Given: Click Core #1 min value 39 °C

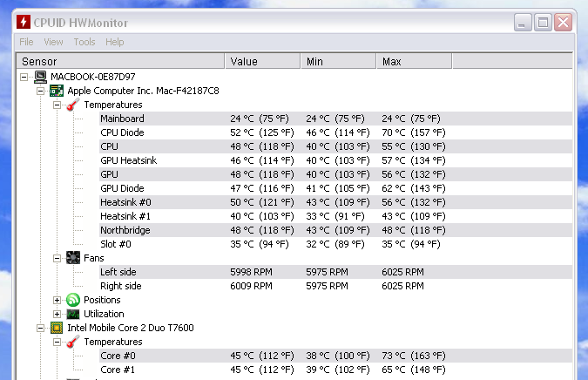Looking at the screenshot, I should pos(338,370).
